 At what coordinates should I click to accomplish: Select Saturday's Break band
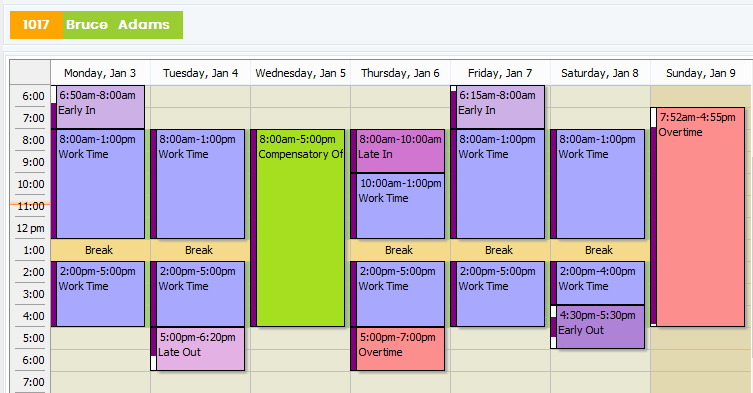tap(600, 250)
